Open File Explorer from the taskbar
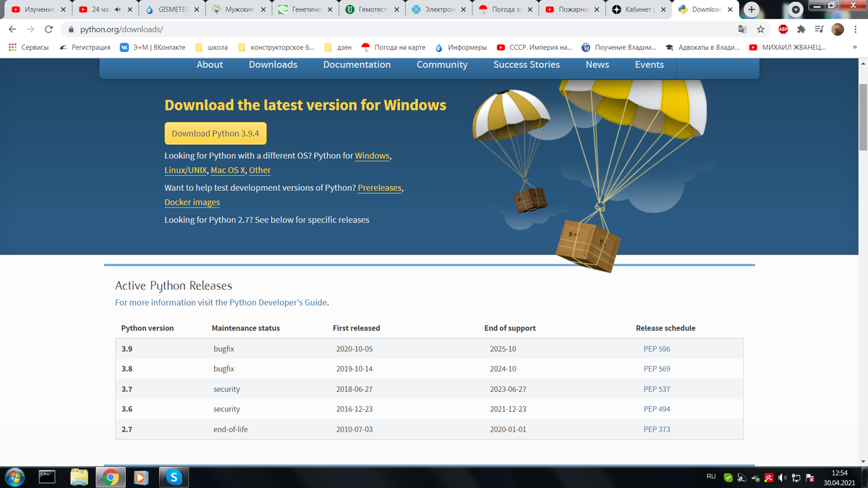Image resolution: width=868 pixels, height=488 pixels. pyautogui.click(x=79, y=476)
